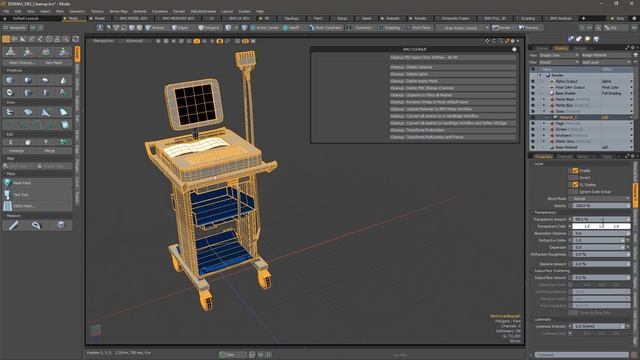This screenshot has height=360, width=640.
Task: Toggle Enable checkbox in Layer properties
Action: pos(575,171)
